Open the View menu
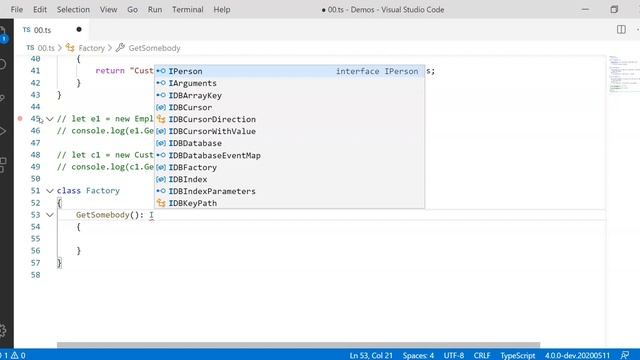The height and width of the screenshot is (360, 640). point(109,9)
